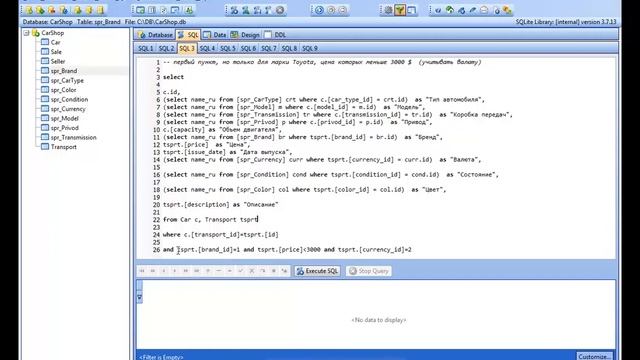Open the SQL 1 query tab
The width and height of the screenshot is (640, 360).
(146, 48)
